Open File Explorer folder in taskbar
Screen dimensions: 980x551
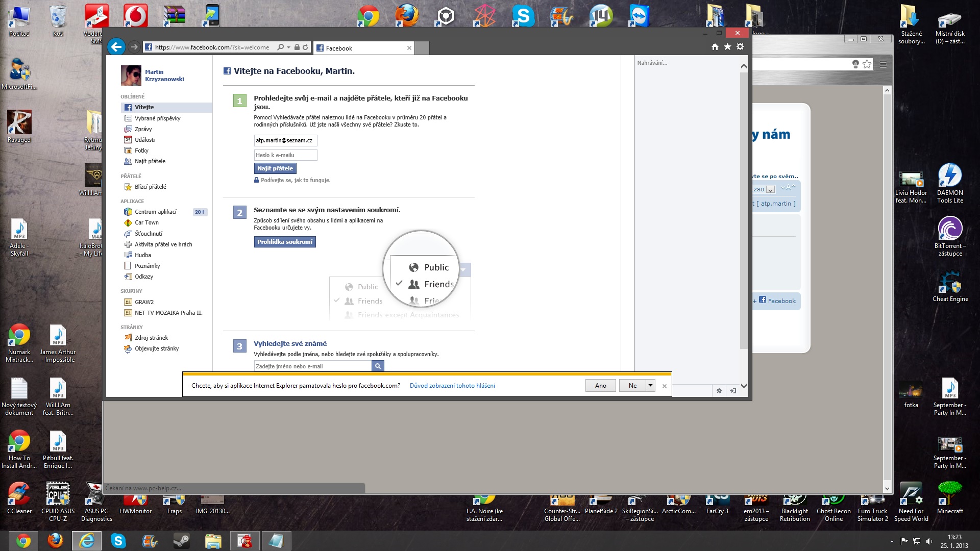(x=213, y=541)
